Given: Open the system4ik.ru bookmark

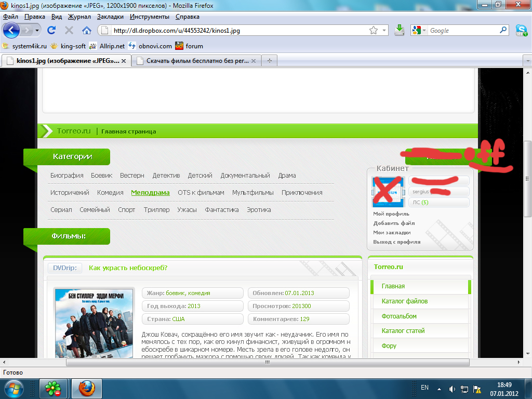Looking at the screenshot, I should (24, 46).
